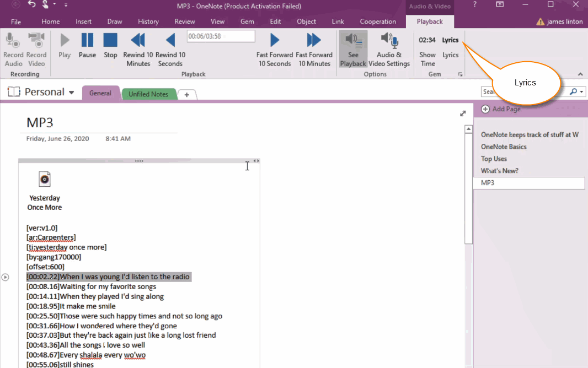Open the Help question mark

point(475,5)
